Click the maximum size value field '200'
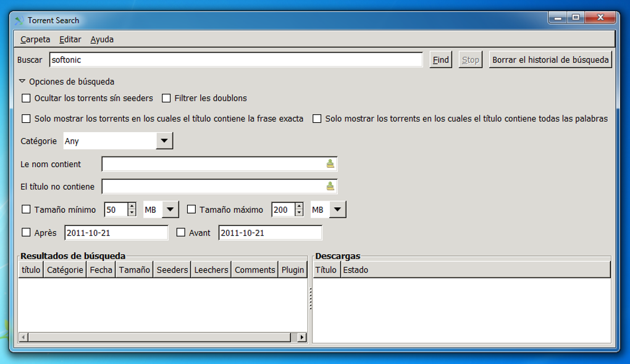Image resolution: width=630 pixels, height=364 pixels. 283,210
